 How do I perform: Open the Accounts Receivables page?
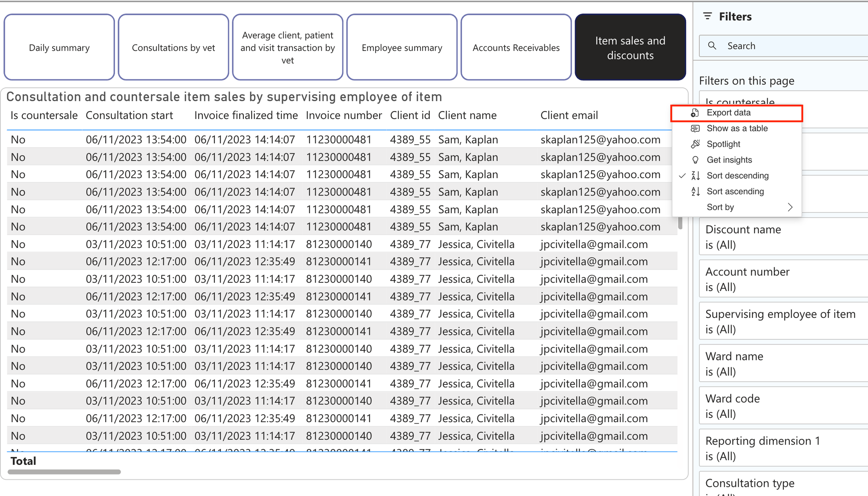click(516, 47)
